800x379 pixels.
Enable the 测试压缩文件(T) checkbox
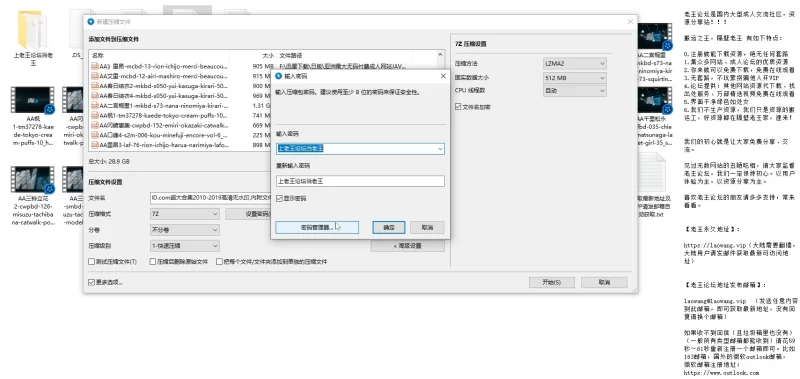92,262
